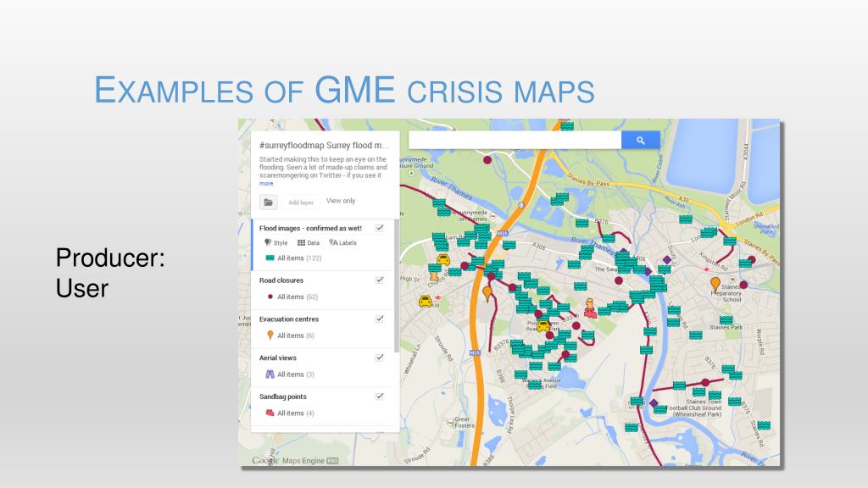Click All items (6) text

296,335
